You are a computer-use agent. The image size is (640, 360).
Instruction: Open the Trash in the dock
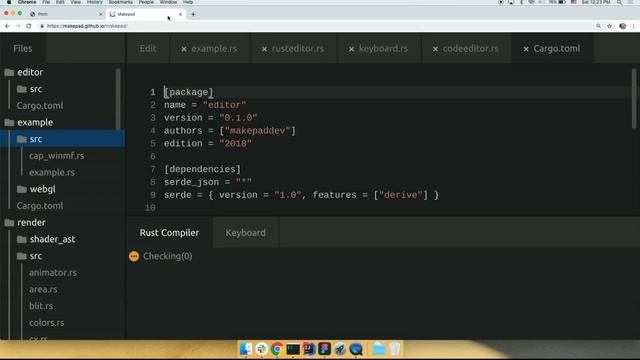[395, 349]
